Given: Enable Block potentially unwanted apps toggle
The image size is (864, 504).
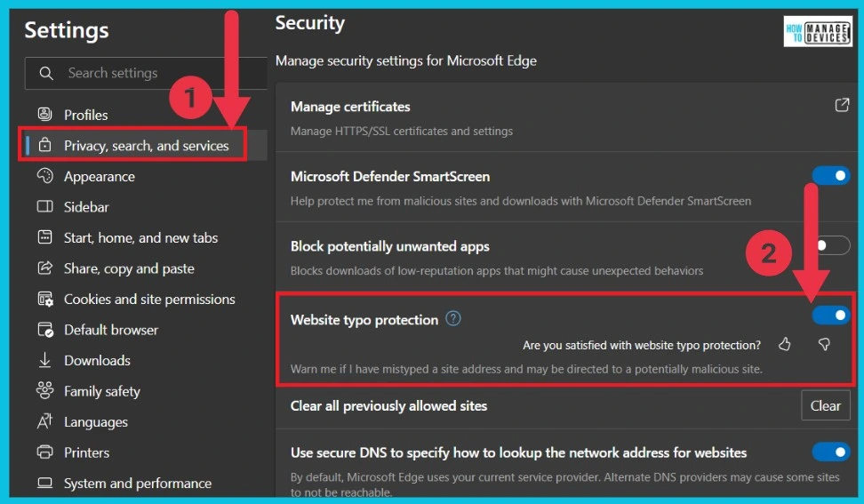Looking at the screenshot, I should pyautogui.click(x=831, y=245).
